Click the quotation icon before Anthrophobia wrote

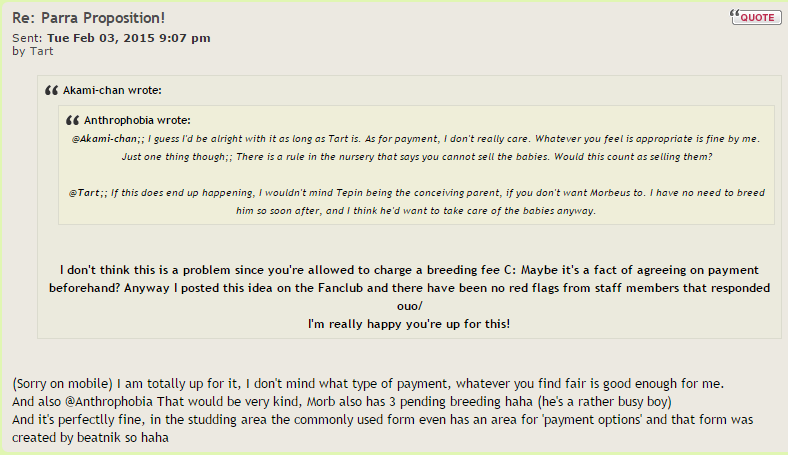pyautogui.click(x=73, y=120)
